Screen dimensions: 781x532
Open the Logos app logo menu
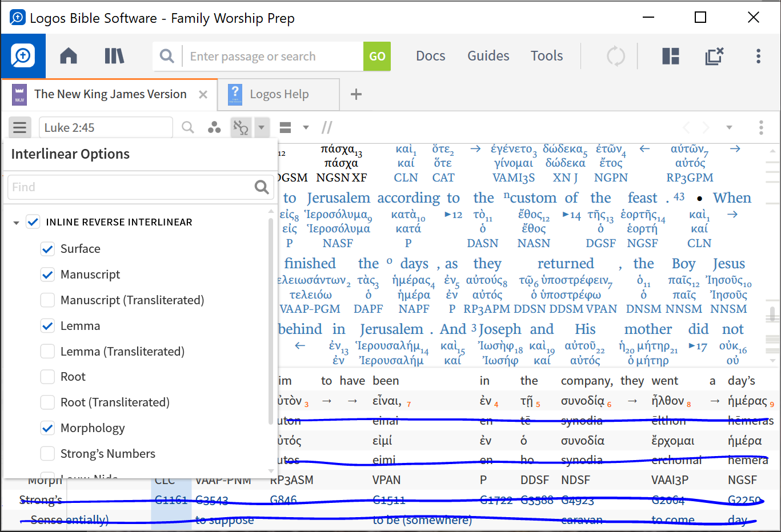point(23,56)
